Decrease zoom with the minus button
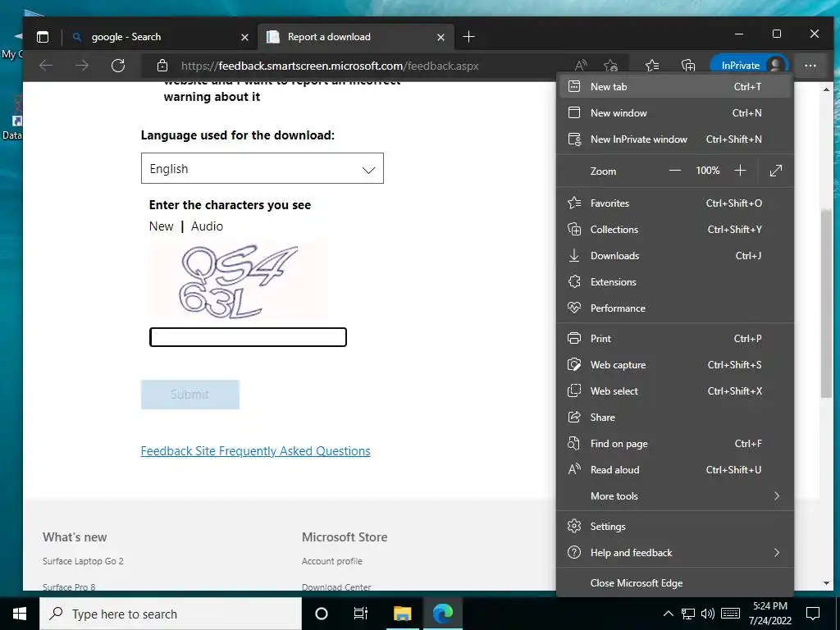 click(675, 171)
